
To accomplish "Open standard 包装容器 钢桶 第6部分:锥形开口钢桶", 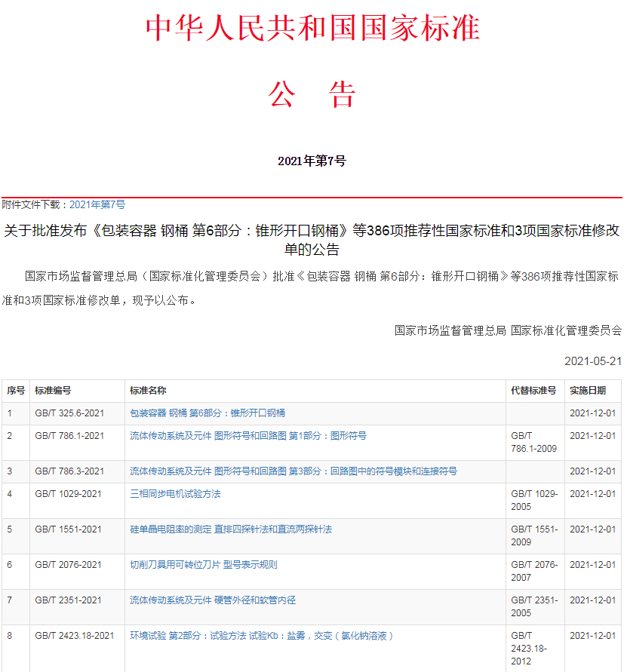I will [x=207, y=413].
